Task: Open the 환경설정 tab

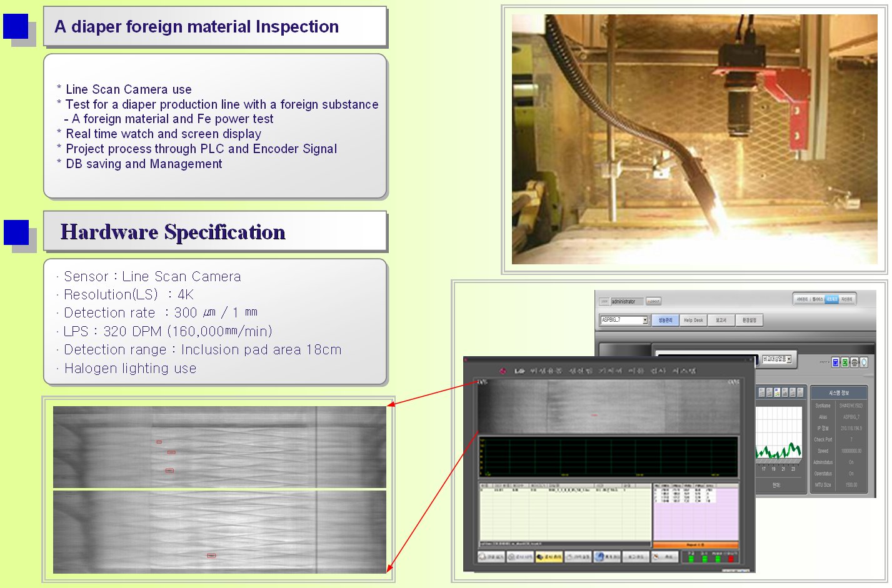Action: [x=749, y=320]
